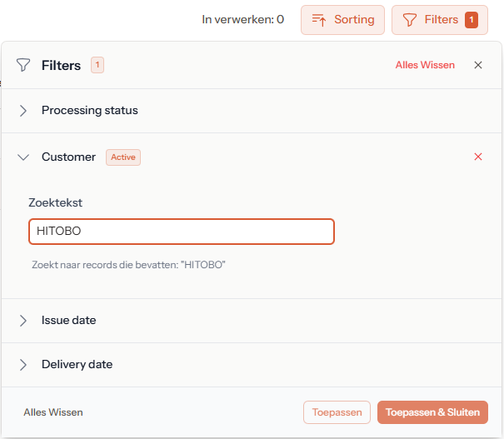Click the orange badge count on Filters button

click(x=472, y=20)
